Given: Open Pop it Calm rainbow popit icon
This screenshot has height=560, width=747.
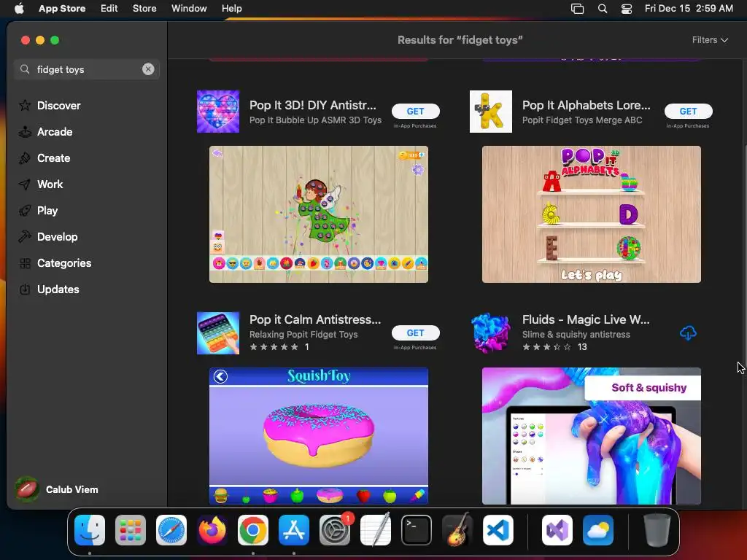Looking at the screenshot, I should 218,333.
